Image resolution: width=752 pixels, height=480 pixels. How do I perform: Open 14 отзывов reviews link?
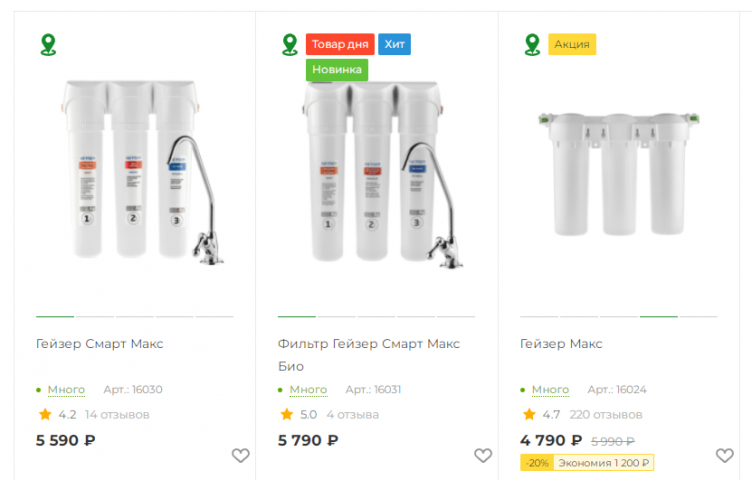tap(117, 414)
